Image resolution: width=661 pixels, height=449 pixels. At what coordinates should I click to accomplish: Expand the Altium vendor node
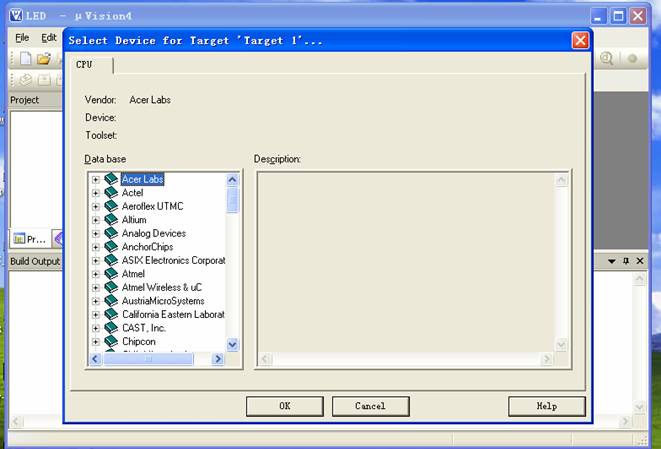click(x=96, y=220)
